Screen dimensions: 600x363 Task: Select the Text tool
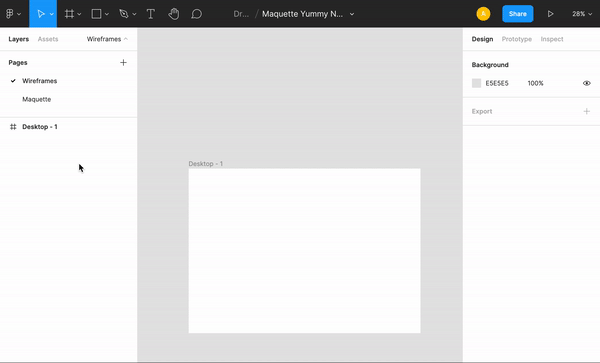coord(151,14)
